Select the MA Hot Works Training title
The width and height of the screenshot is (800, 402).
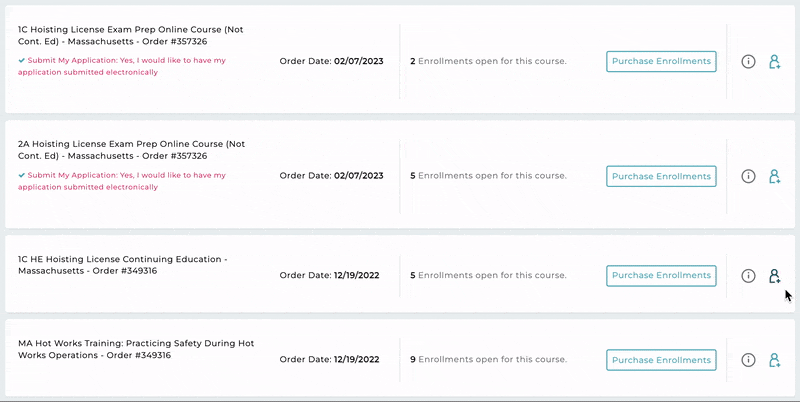136,349
